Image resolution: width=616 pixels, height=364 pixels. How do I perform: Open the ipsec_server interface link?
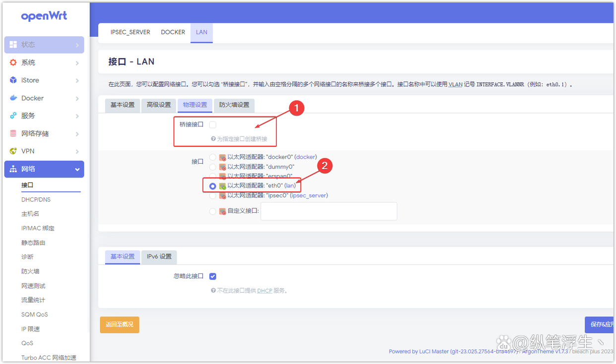(x=308, y=195)
